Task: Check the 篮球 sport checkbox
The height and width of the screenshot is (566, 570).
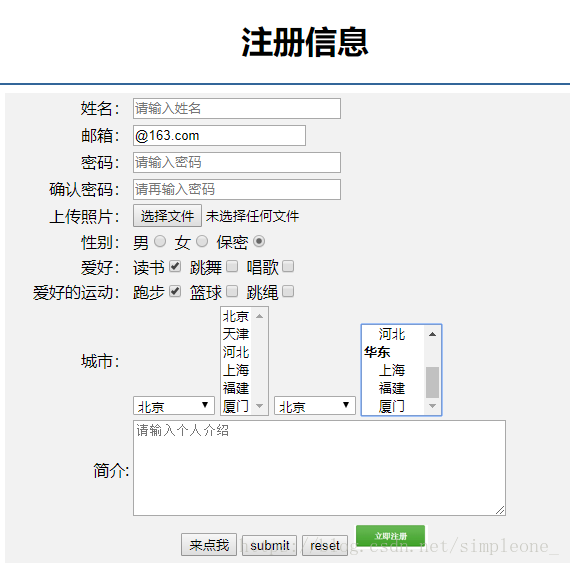Action: 232,292
